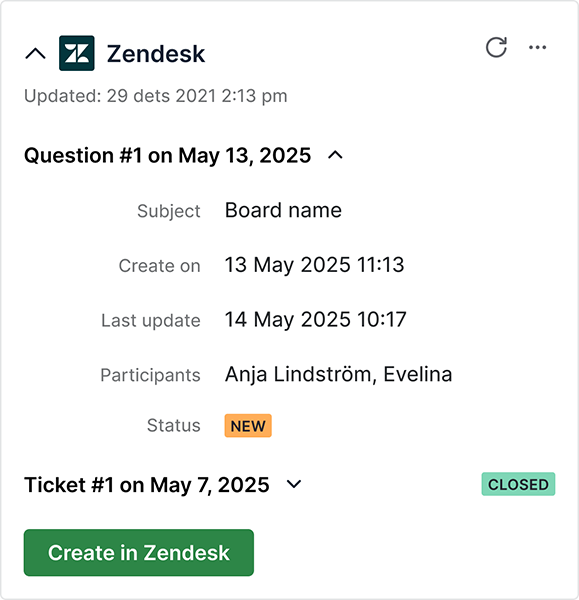Screen dimensions: 579x600
Task: Open the three-dot more options menu
Action: 537,47
